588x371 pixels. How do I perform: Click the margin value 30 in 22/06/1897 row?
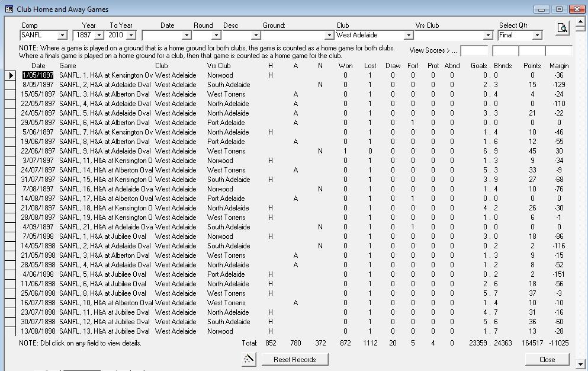pos(559,151)
